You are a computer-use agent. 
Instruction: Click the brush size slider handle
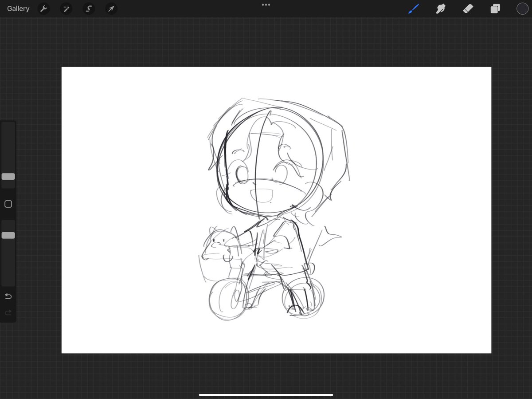8,177
